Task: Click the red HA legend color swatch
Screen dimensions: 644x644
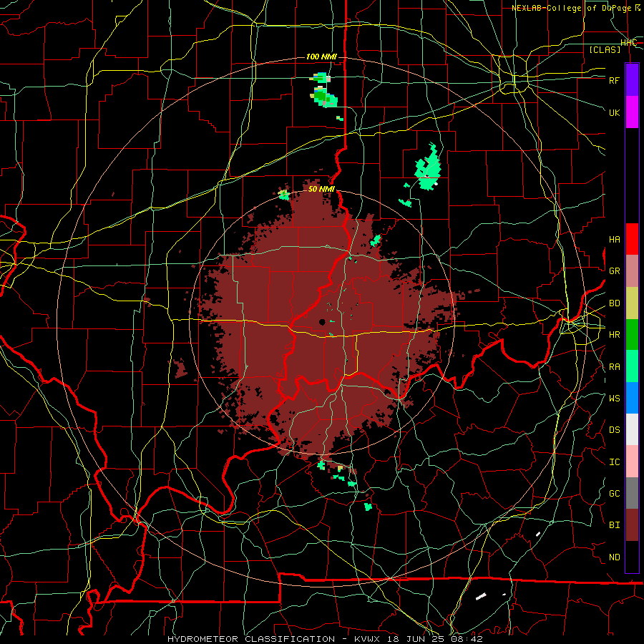Action: click(632, 239)
